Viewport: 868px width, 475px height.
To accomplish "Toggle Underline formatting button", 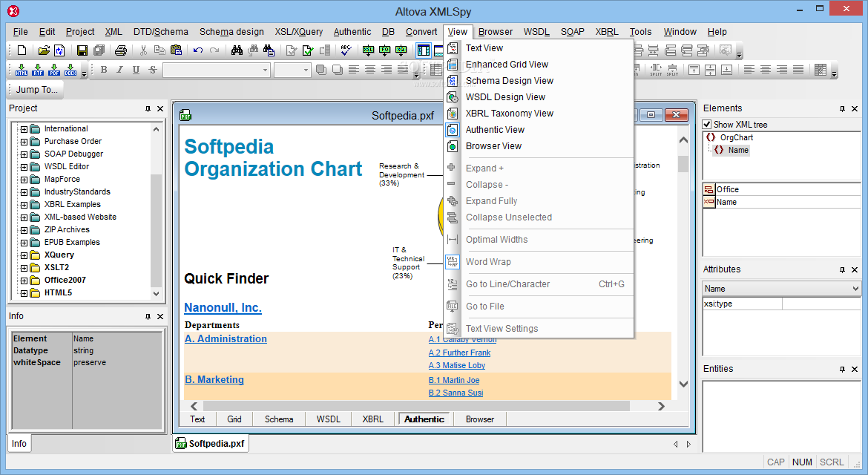I will [136, 69].
